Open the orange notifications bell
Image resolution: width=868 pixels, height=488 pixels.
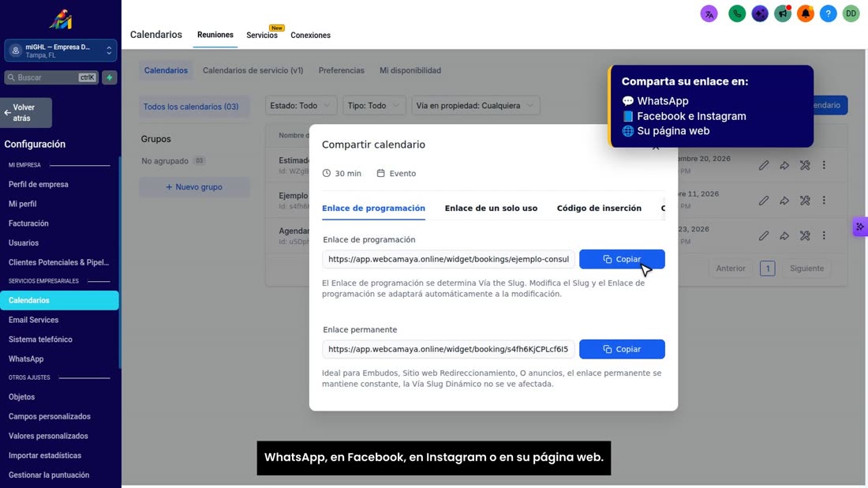tap(805, 14)
